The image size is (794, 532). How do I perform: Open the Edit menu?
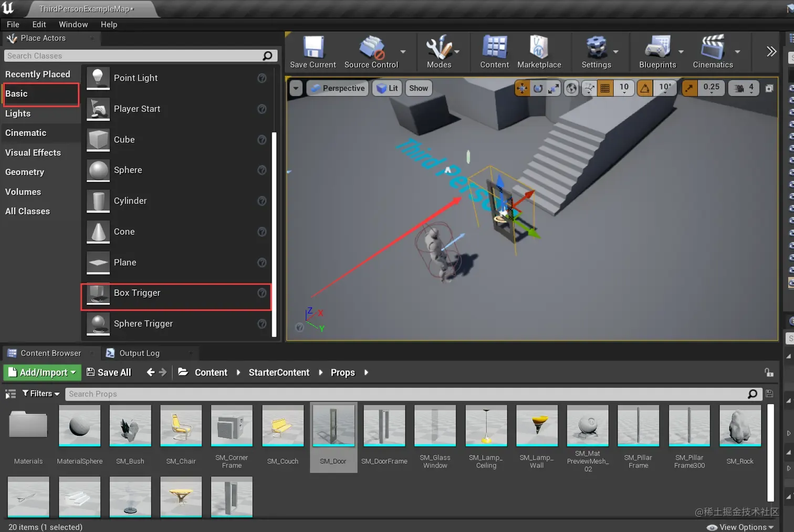(x=39, y=24)
